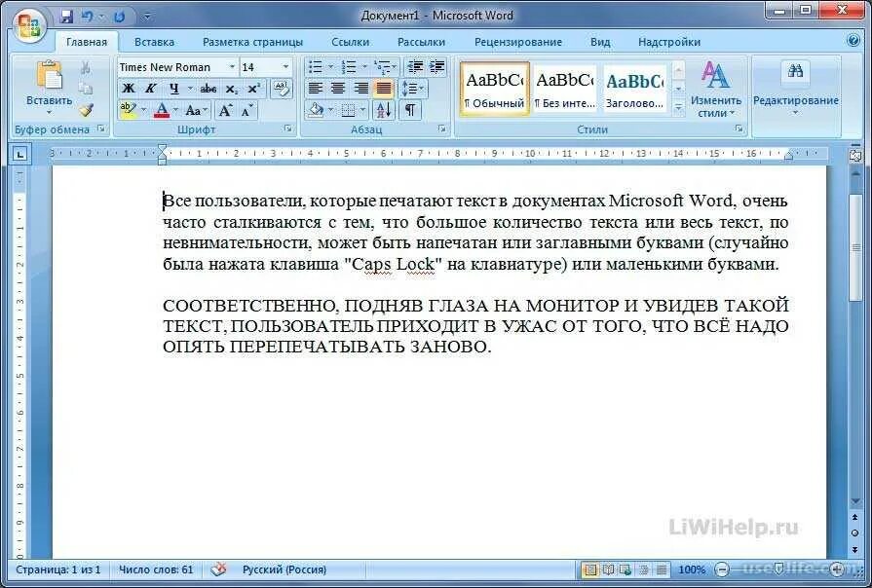Viewport: 872px width, 588px height.
Task: Save the document from Quick Access toolbar
Action: pyautogui.click(x=66, y=17)
